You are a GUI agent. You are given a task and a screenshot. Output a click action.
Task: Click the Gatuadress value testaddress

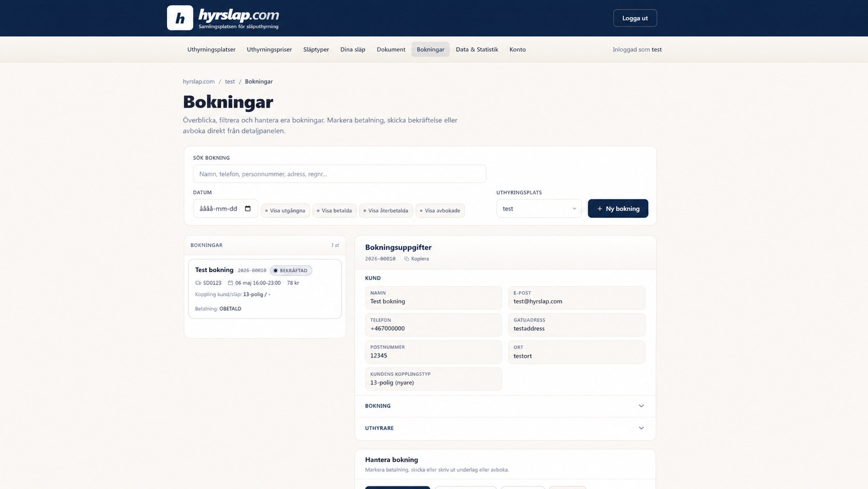pyautogui.click(x=529, y=328)
